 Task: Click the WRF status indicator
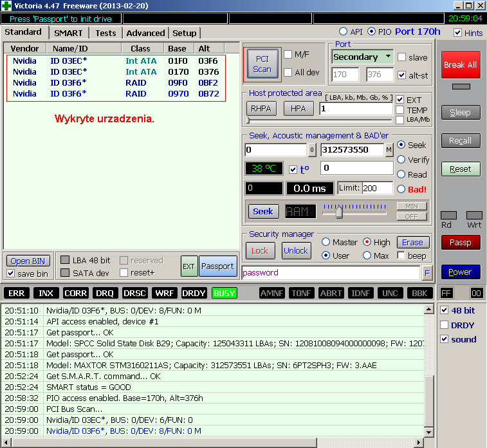coord(164,293)
